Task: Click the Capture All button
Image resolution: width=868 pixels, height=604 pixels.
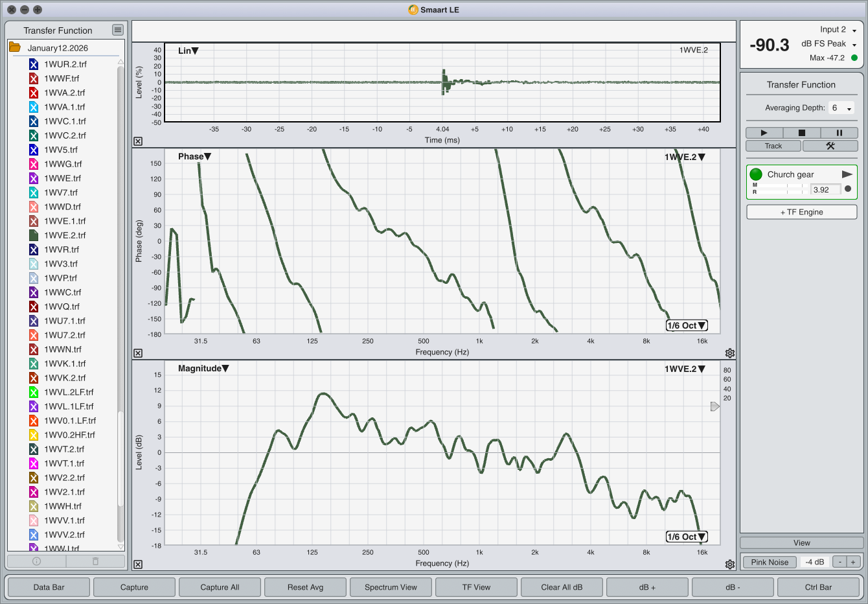Action: [220, 587]
